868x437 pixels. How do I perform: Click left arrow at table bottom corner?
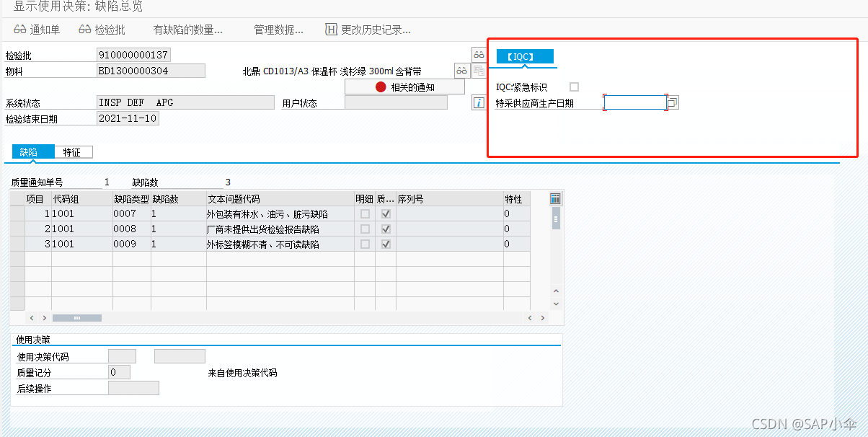pos(31,317)
